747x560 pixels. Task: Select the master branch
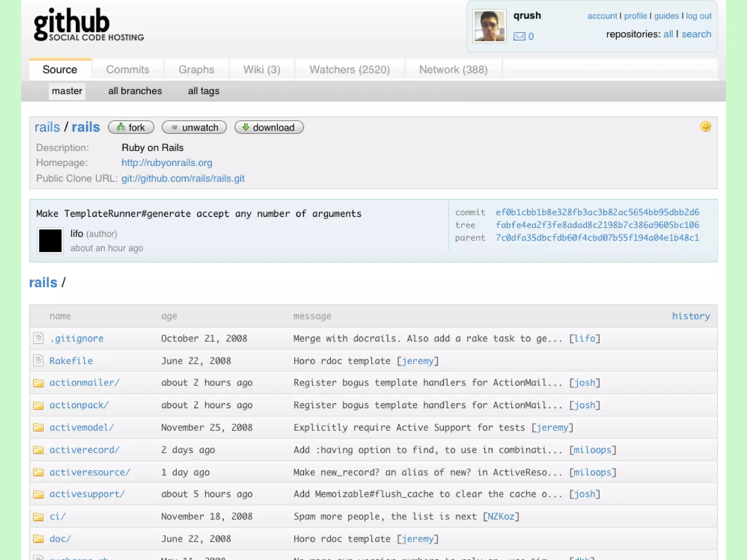click(x=67, y=91)
